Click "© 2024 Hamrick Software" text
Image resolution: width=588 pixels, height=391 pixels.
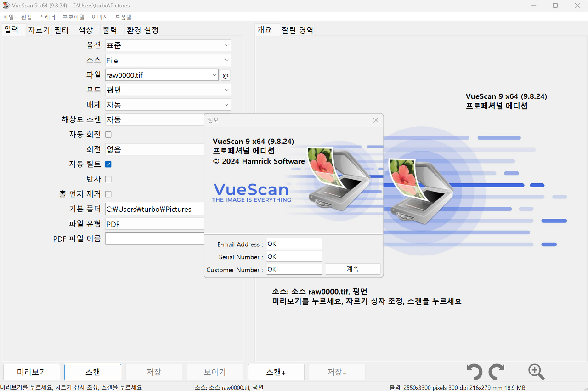coord(259,161)
